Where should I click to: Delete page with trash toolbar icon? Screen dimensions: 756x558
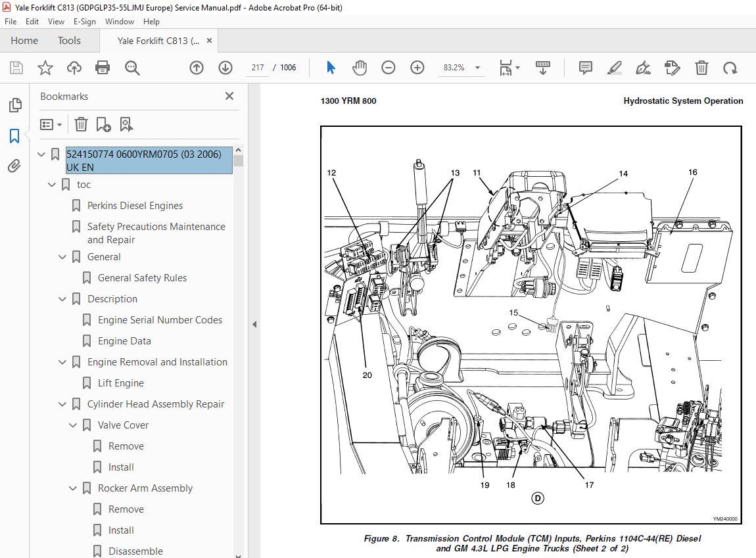(x=701, y=68)
